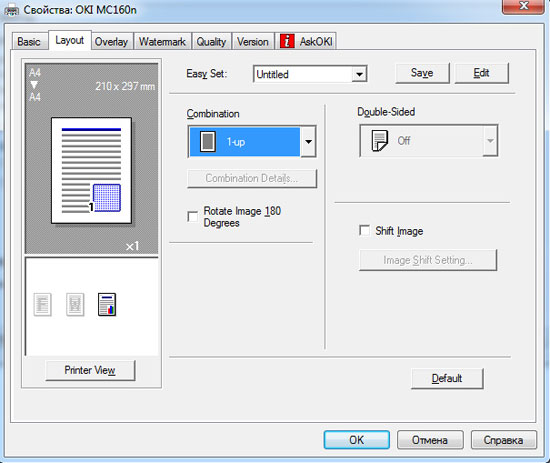Click the Double-Sided page curl icon
This screenshot has height=463, width=550.
click(x=380, y=141)
